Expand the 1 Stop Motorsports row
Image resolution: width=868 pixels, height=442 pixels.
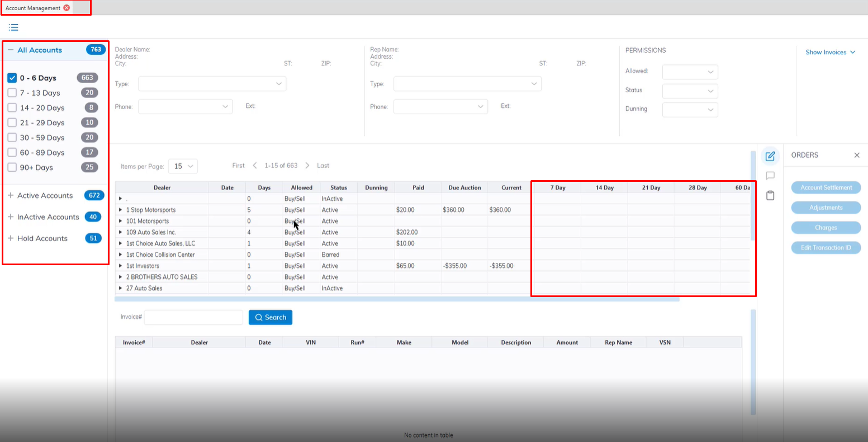tap(120, 210)
